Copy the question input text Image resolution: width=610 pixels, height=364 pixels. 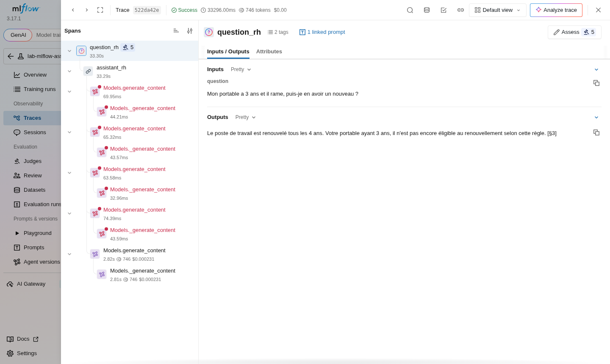click(596, 83)
